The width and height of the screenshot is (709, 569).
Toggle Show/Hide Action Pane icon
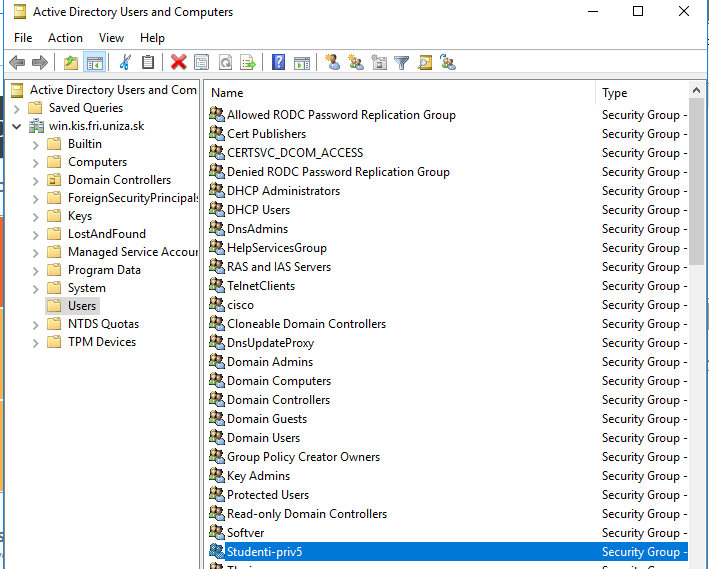[302, 62]
